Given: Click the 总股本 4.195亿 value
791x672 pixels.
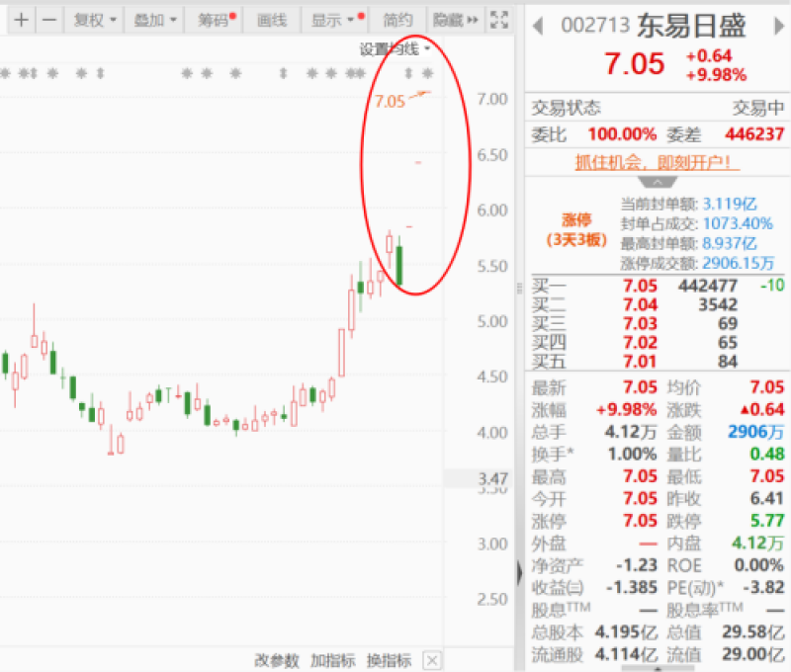Looking at the screenshot, I should point(626,631).
